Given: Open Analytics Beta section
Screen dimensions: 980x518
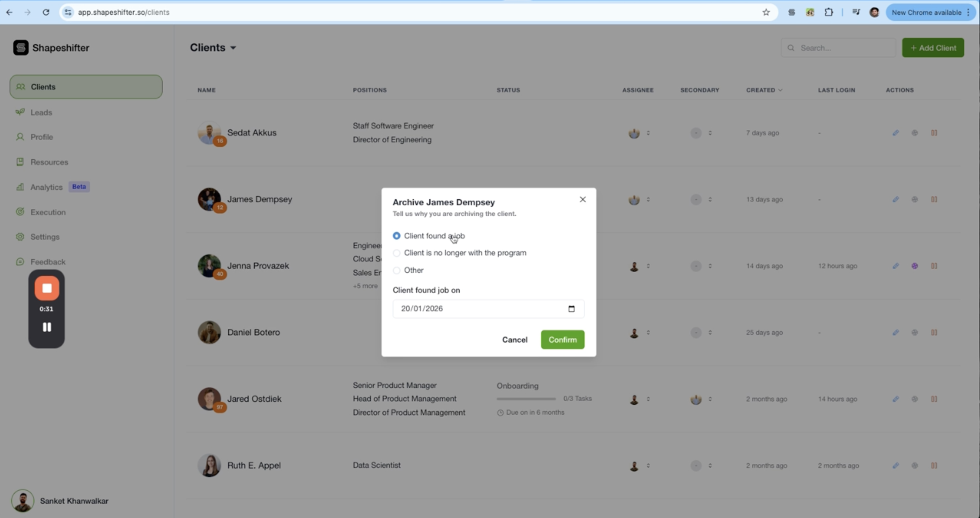Looking at the screenshot, I should (x=46, y=187).
